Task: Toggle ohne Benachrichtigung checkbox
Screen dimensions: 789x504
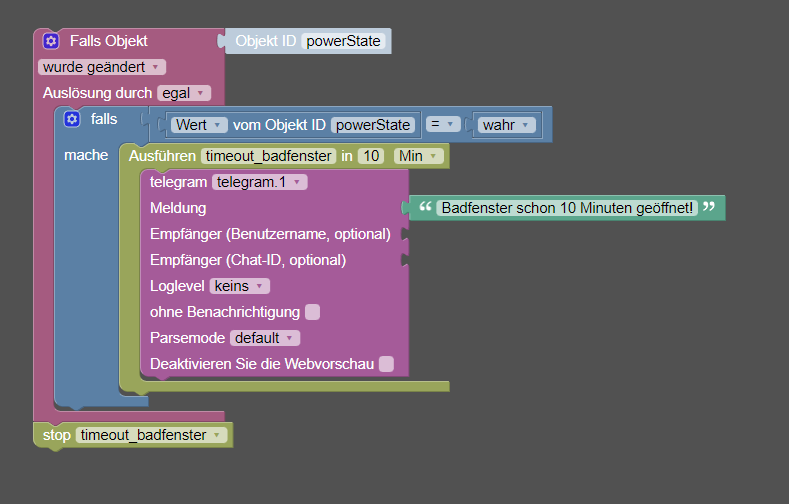Action: point(312,312)
